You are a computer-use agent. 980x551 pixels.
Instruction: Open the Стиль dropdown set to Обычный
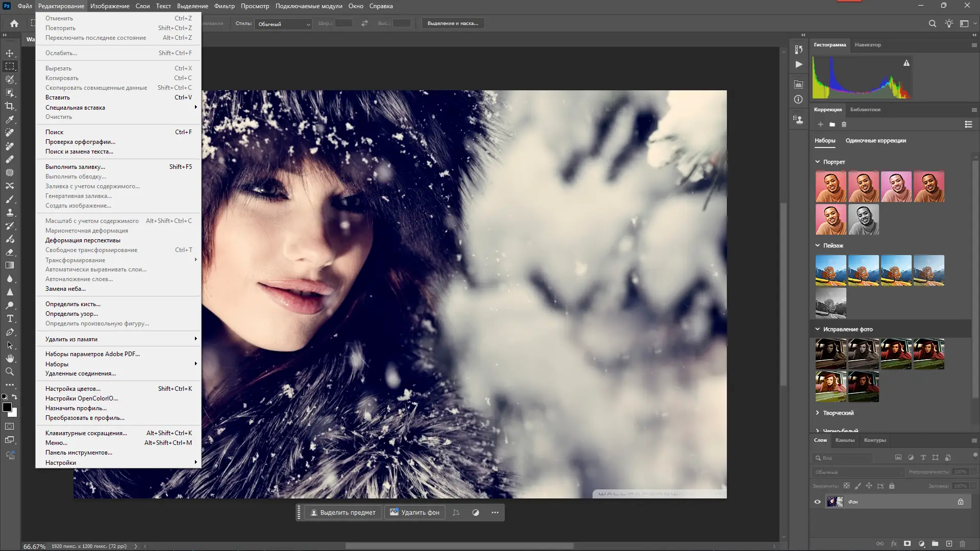[283, 24]
